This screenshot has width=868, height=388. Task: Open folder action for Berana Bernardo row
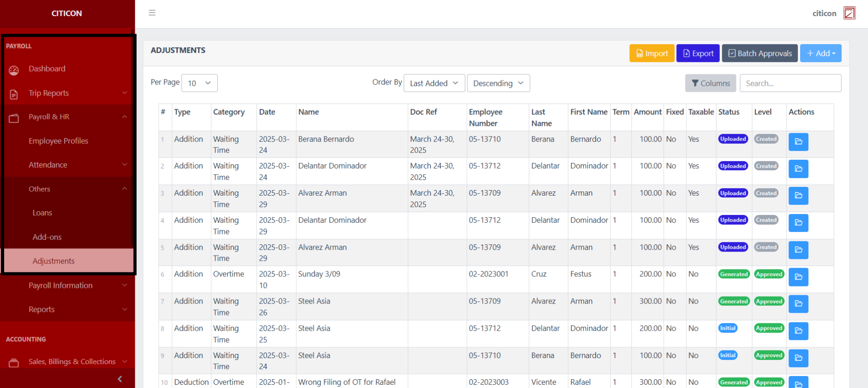(798, 142)
